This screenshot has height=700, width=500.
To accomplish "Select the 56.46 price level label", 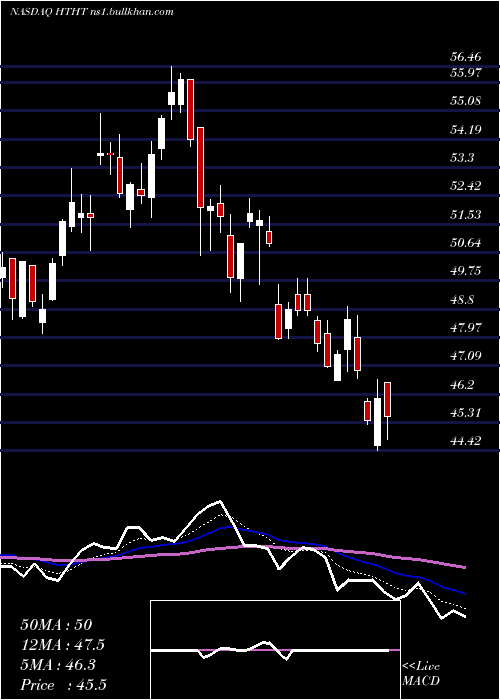I will 466,57.
